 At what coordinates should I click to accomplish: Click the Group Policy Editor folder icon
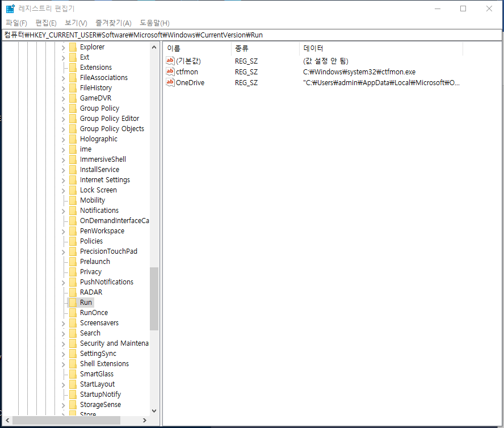coord(73,119)
